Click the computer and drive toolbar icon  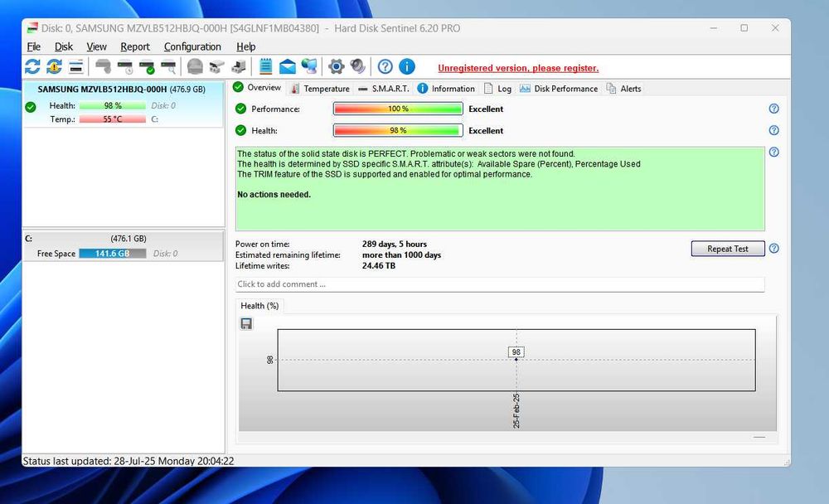pyautogui.click(x=239, y=66)
